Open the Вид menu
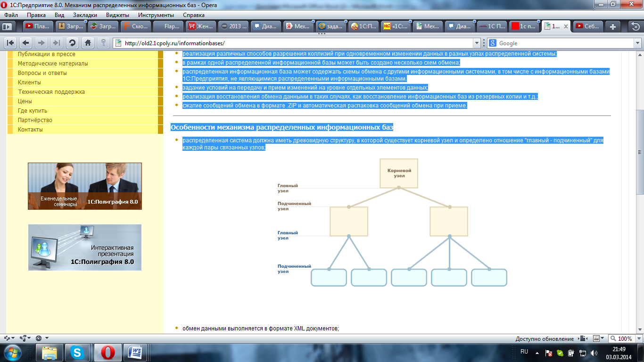The height and width of the screenshot is (362, 644). pyautogui.click(x=59, y=15)
